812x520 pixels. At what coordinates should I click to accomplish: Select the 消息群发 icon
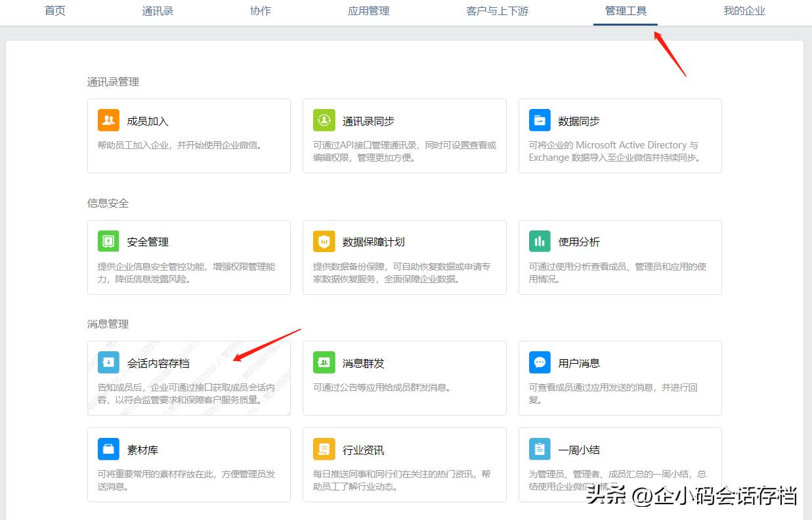coord(324,362)
